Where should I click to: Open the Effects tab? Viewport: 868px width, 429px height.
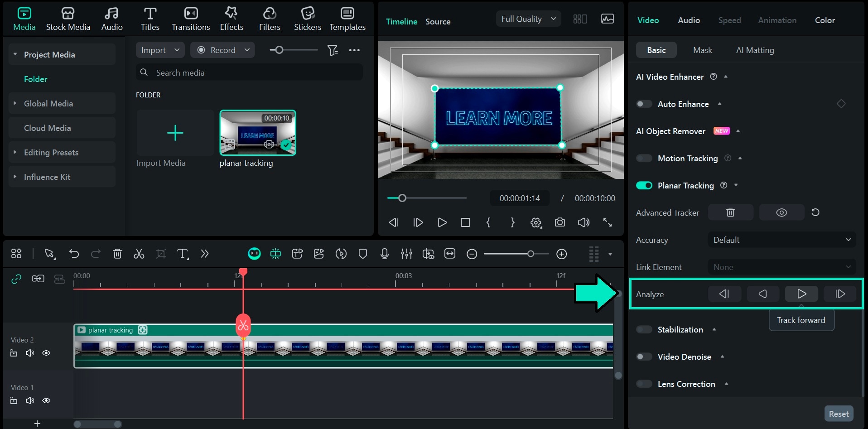pos(231,19)
